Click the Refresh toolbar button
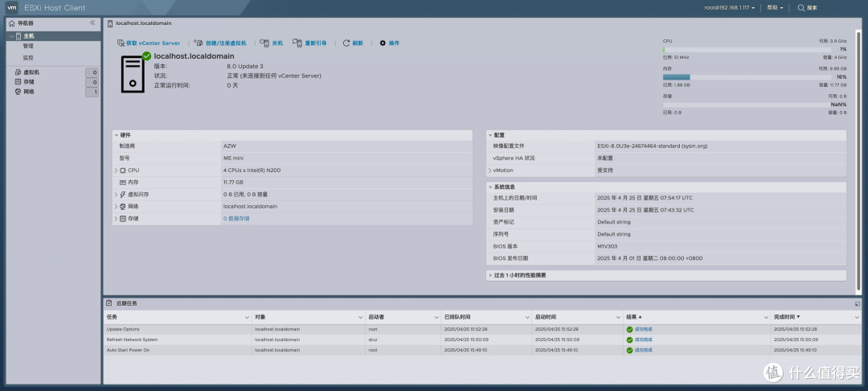The width and height of the screenshot is (868, 391). 353,43
